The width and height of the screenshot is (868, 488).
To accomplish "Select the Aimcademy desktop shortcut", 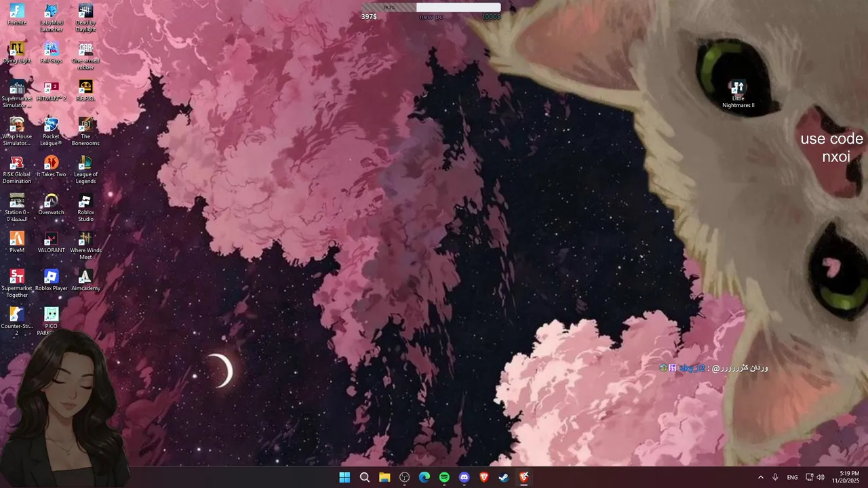I will pyautogui.click(x=85, y=280).
